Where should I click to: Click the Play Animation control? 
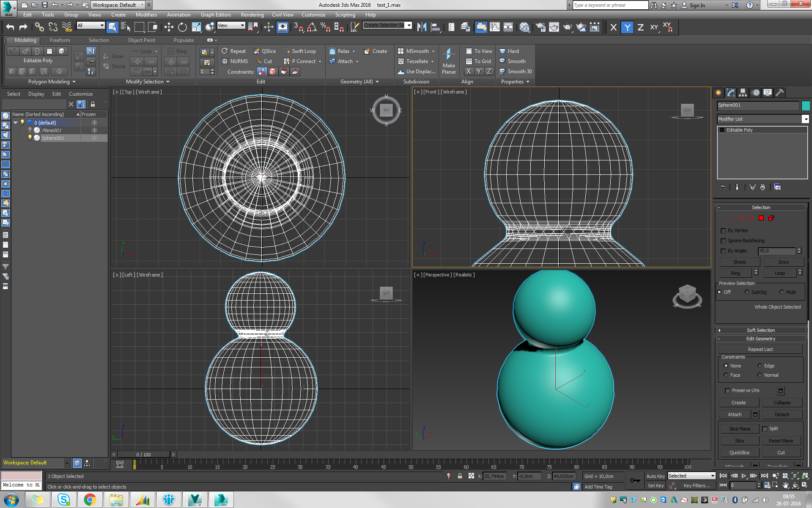coord(744,476)
